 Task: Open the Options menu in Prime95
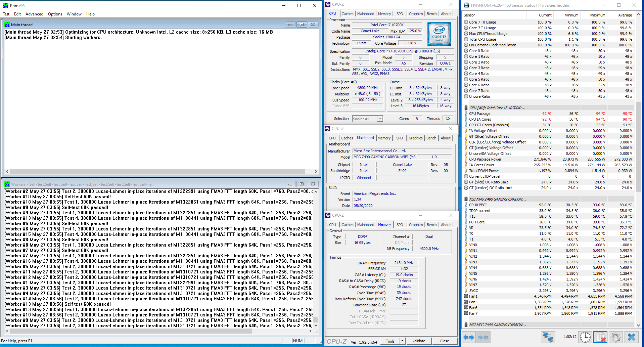[x=55, y=14]
